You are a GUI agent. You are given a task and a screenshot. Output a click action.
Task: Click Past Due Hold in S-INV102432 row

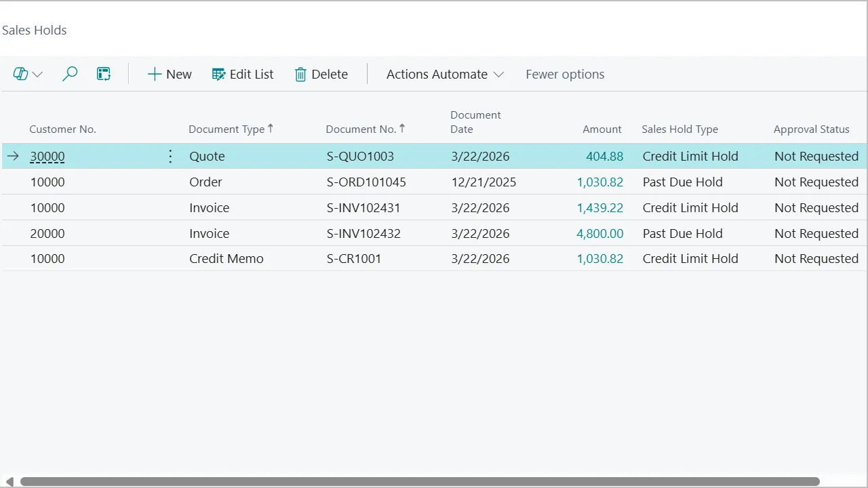click(683, 234)
